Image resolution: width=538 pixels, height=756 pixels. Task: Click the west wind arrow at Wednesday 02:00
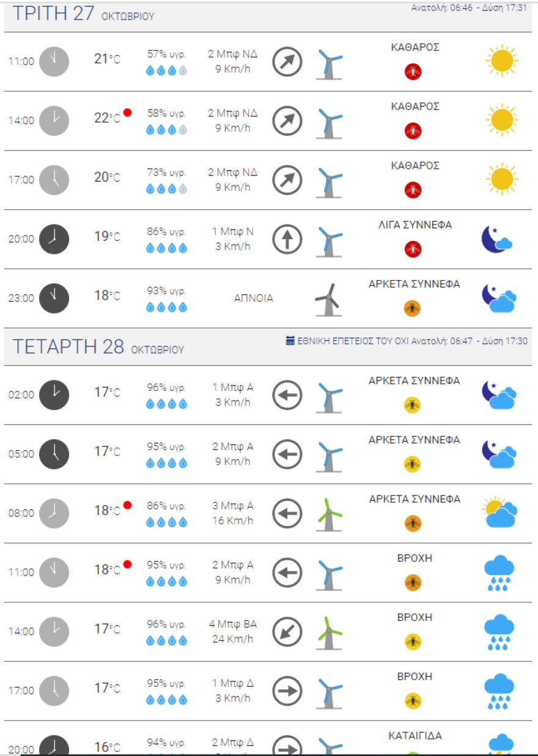(287, 395)
